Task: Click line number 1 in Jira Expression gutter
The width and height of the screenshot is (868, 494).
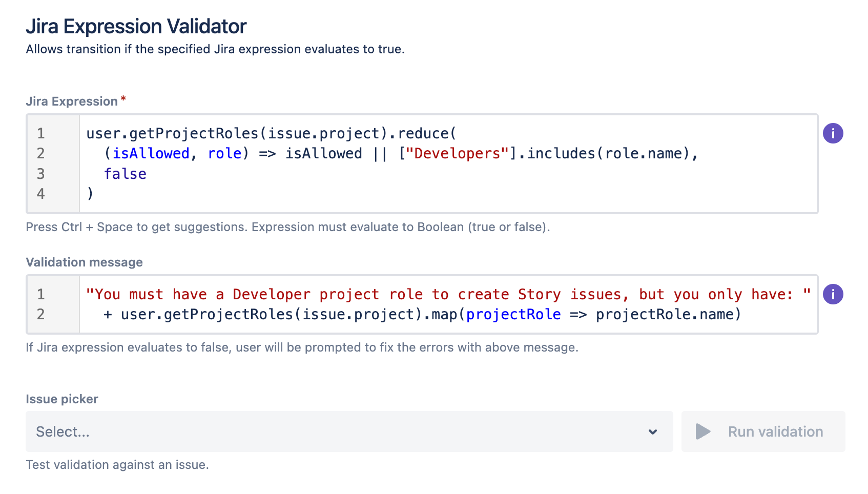Action: pyautogui.click(x=41, y=133)
